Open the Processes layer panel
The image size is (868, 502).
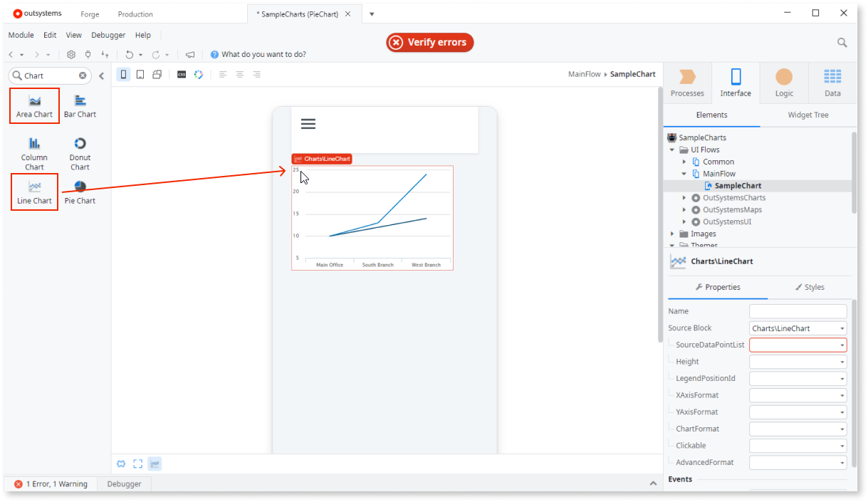pos(686,82)
